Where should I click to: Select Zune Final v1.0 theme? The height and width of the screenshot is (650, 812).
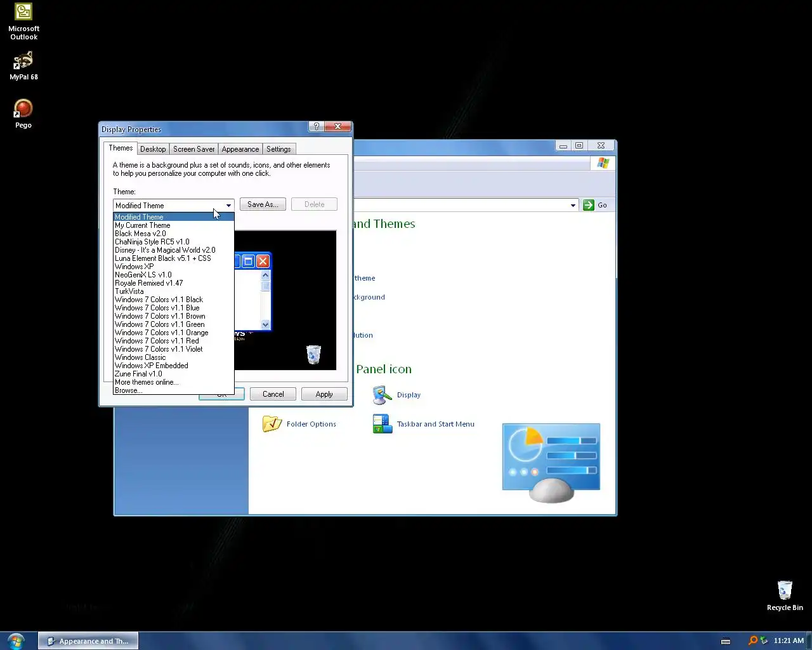(x=174, y=374)
